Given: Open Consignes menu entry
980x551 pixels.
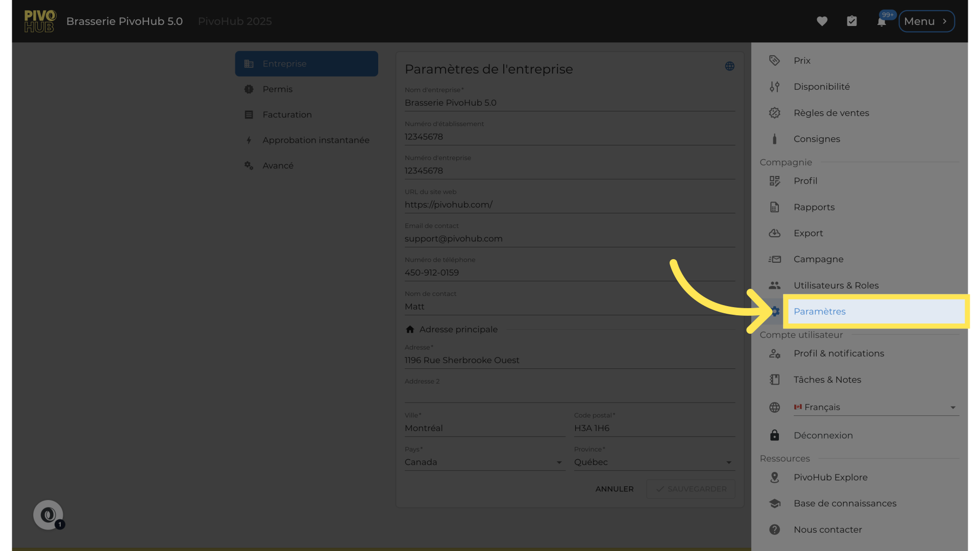Looking at the screenshot, I should [x=859, y=139].
